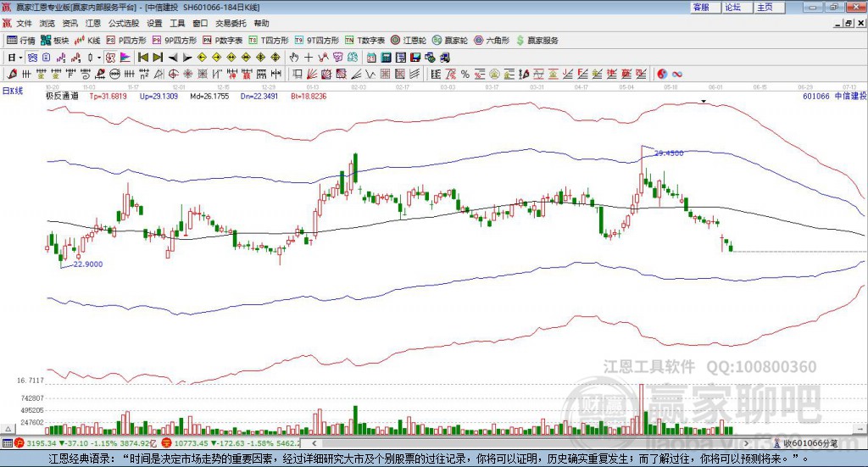
Task: Open the 帮助 menu
Action: pyautogui.click(x=261, y=23)
